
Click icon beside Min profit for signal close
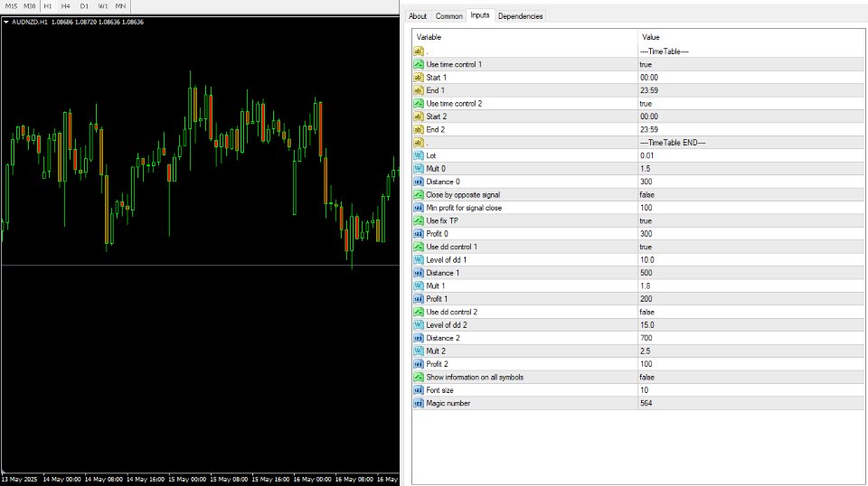[x=419, y=208]
